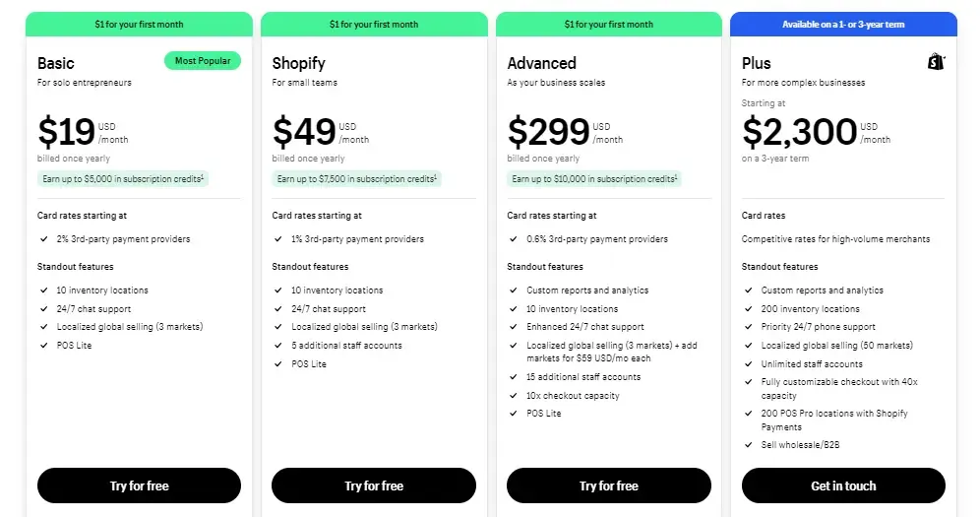The image size is (980, 517).
Task: Click the Advanced plan heading
Action: click(x=541, y=63)
